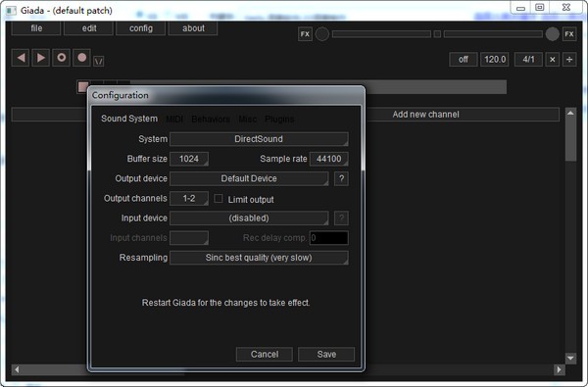
Task: Toggle the small input-to-output link box
Action: click(x=437, y=34)
